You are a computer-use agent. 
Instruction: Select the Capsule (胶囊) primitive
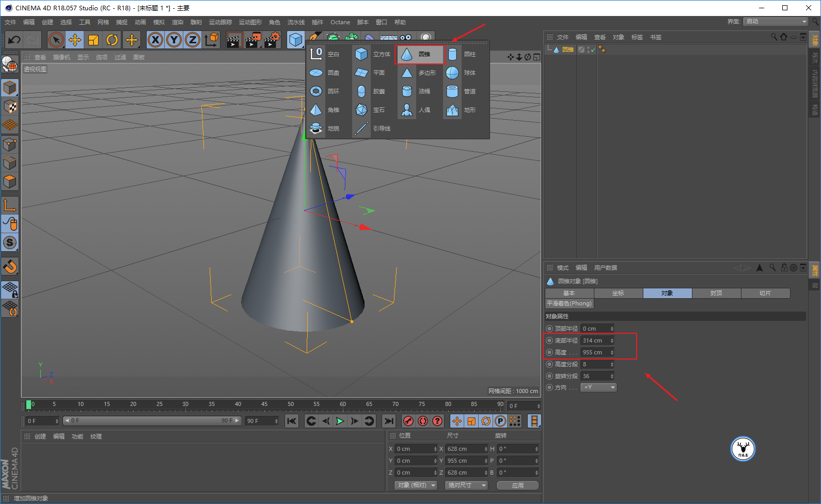coord(371,91)
